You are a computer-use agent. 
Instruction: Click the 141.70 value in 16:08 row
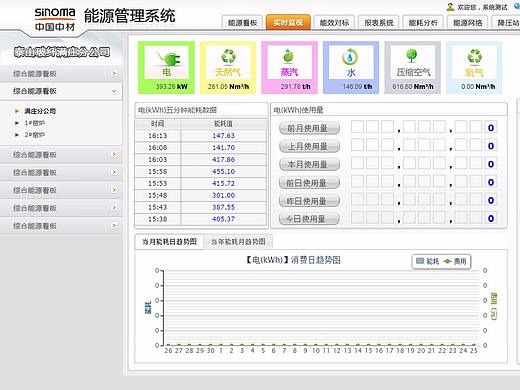(x=223, y=148)
